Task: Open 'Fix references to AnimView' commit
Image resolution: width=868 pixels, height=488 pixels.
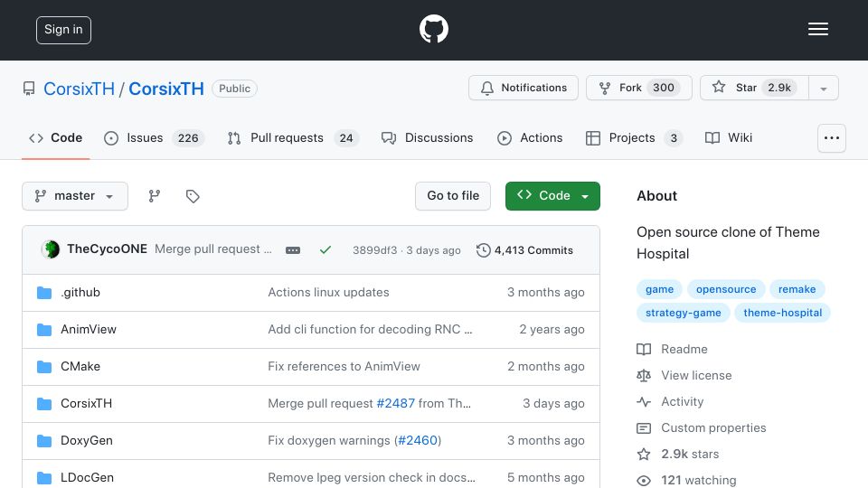Action: point(344,366)
